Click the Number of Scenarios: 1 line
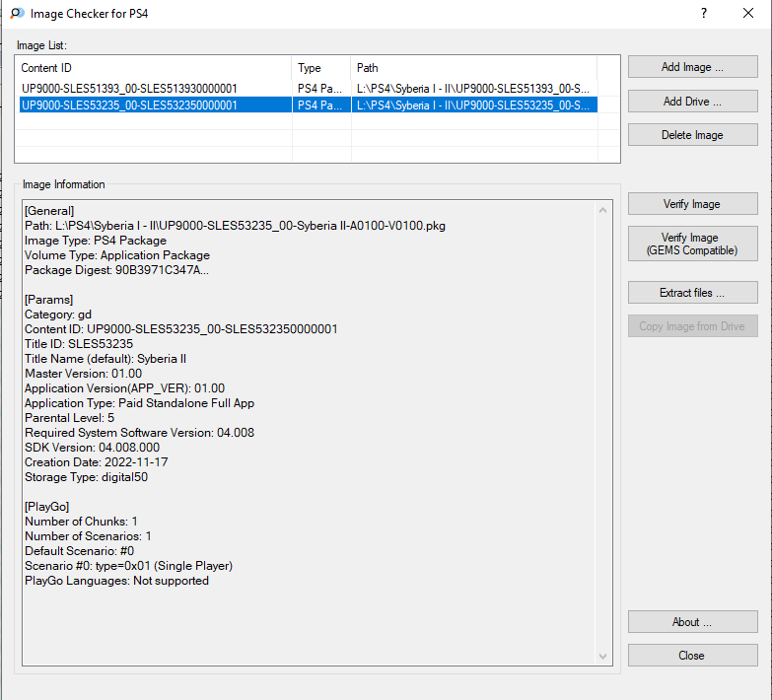The image size is (772, 700). (x=88, y=535)
